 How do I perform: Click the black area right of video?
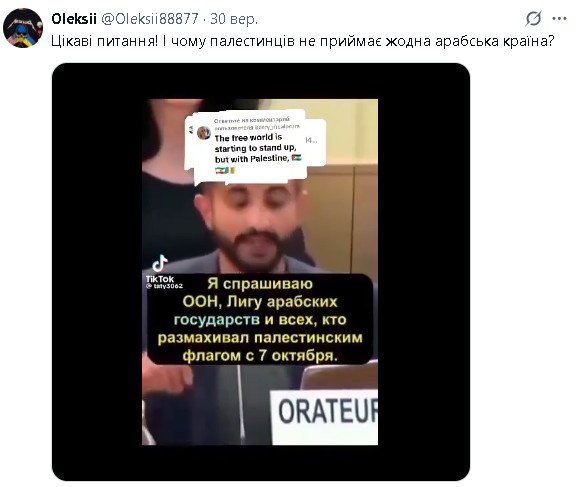pyautogui.click(x=424, y=272)
